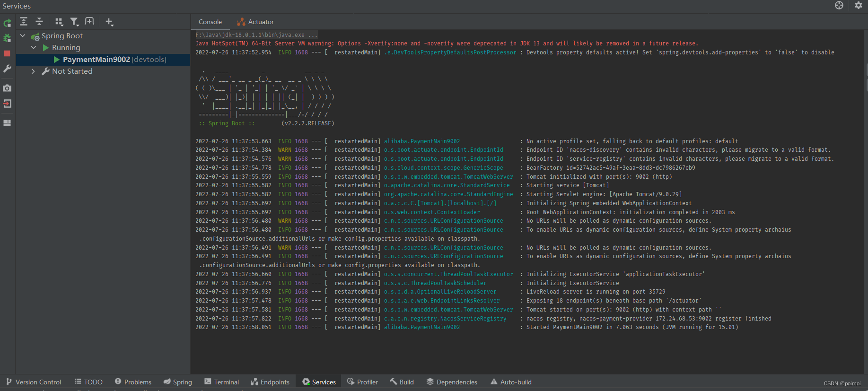The height and width of the screenshot is (391, 868).
Task: Click the Debug rerun bug icon
Action: [x=7, y=38]
